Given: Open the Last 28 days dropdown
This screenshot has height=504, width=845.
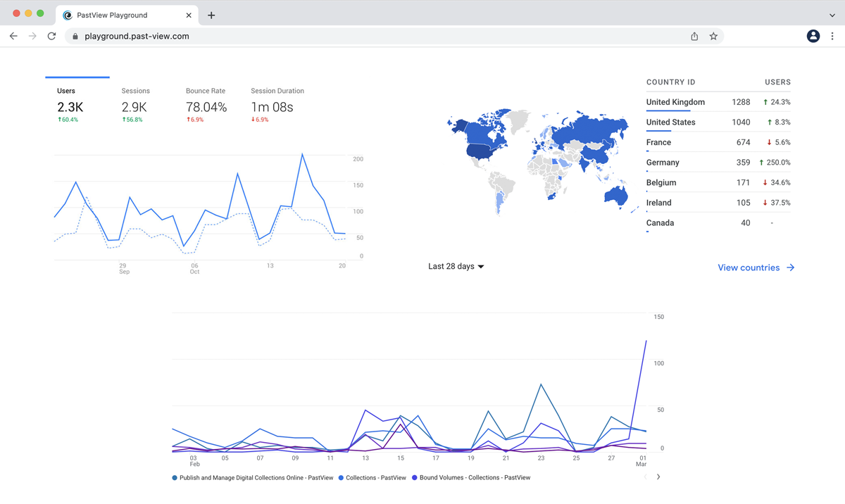Looking at the screenshot, I should coord(456,267).
